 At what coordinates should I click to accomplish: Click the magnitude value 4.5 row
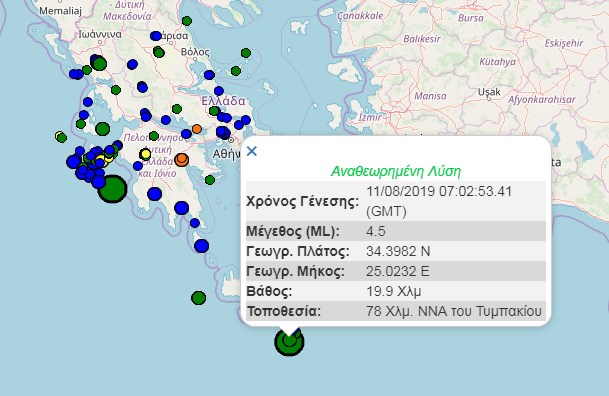(396, 231)
